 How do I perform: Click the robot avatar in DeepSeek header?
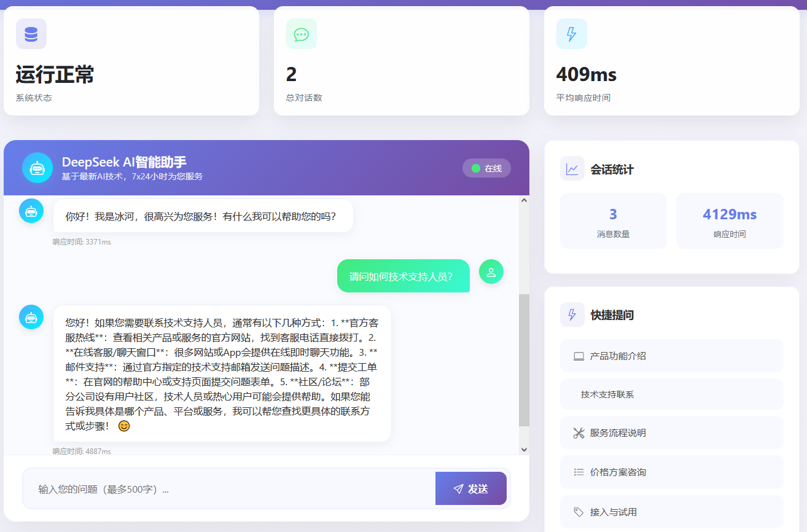(37, 168)
